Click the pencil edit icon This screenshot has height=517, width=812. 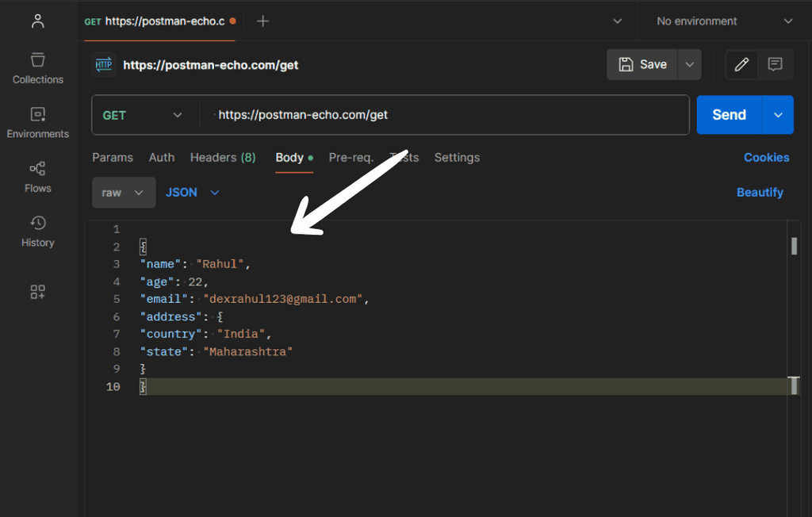pyautogui.click(x=741, y=64)
